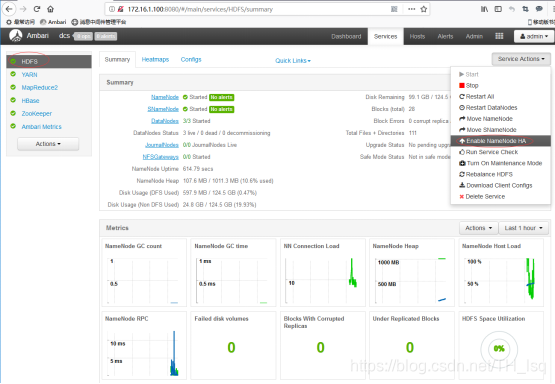Open the JournalNodes link
Viewport: 555px width, 384px height.
click(x=162, y=145)
